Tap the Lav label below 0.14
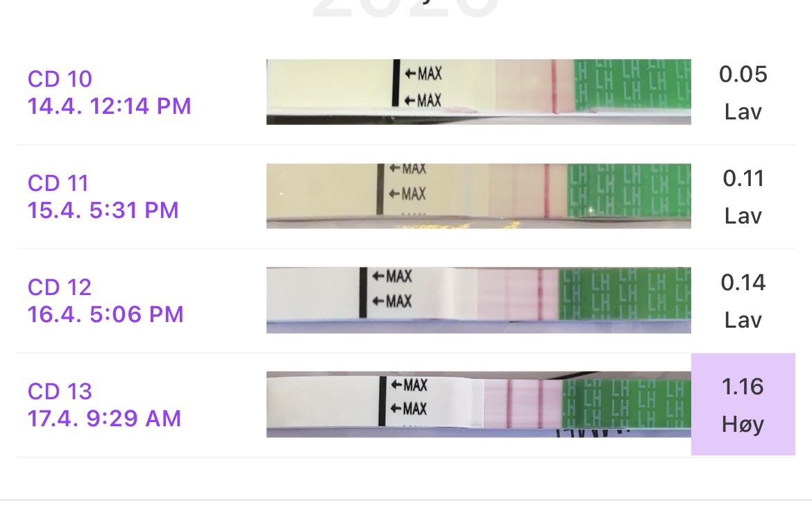 [743, 320]
